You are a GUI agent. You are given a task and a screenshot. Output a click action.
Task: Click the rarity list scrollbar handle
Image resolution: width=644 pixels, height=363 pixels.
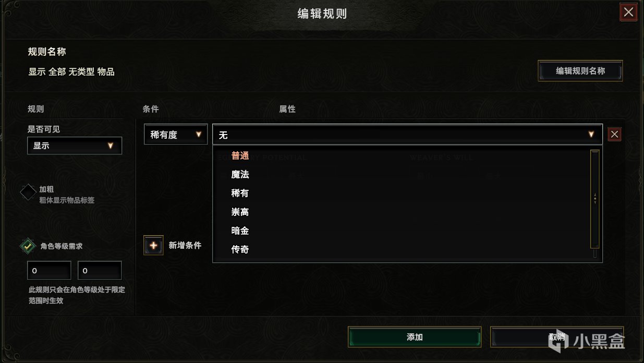click(595, 199)
